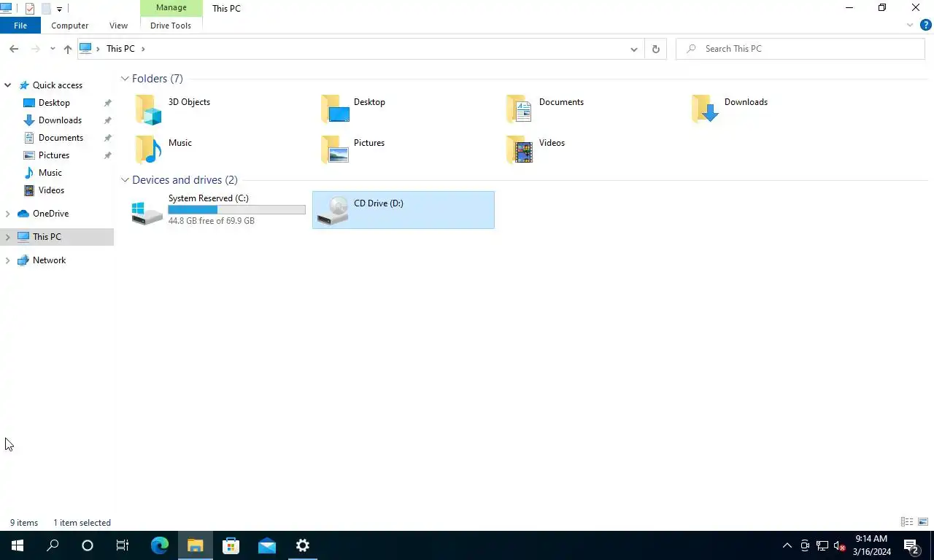Select Desktop in Quick access sidebar
The height and width of the screenshot is (560, 934).
point(54,103)
